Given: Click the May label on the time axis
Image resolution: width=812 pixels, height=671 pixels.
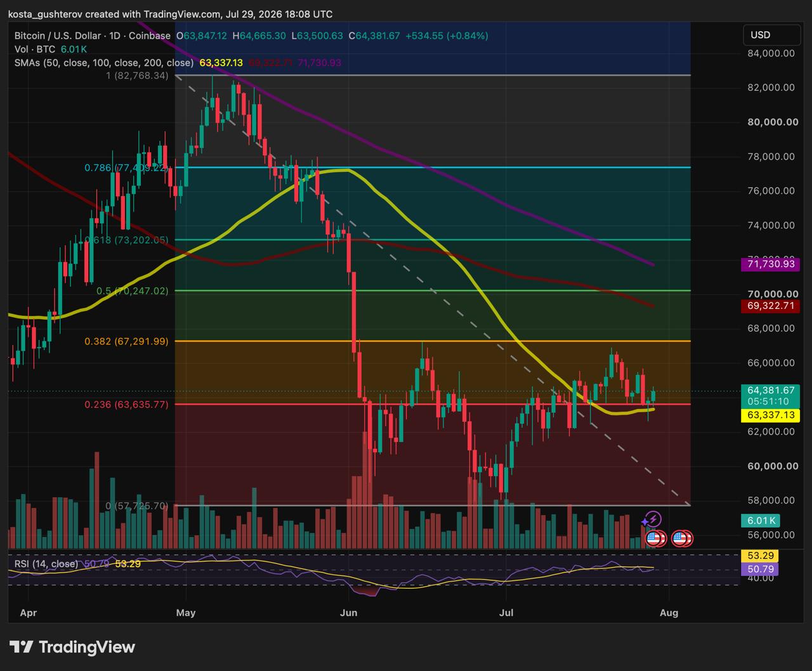Looking at the screenshot, I should (186, 613).
